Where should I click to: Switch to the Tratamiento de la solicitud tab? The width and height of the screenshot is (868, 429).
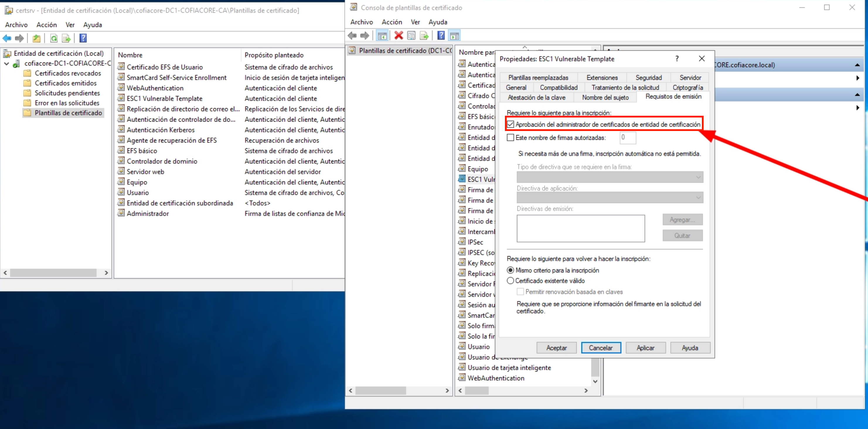[625, 88]
